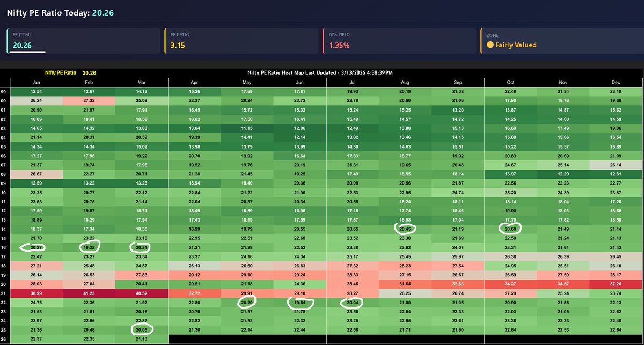
Task: Select the year row label 25
Action: (x=4, y=330)
